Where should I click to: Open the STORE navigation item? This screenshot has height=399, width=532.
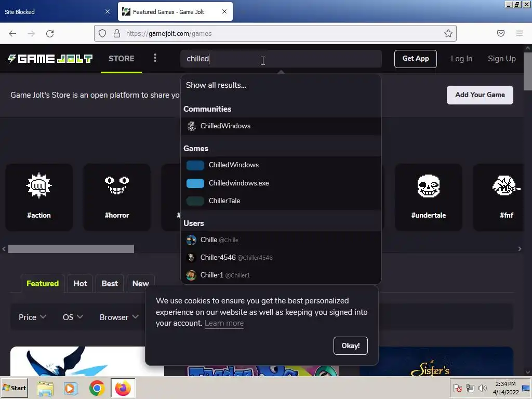pyautogui.click(x=122, y=58)
